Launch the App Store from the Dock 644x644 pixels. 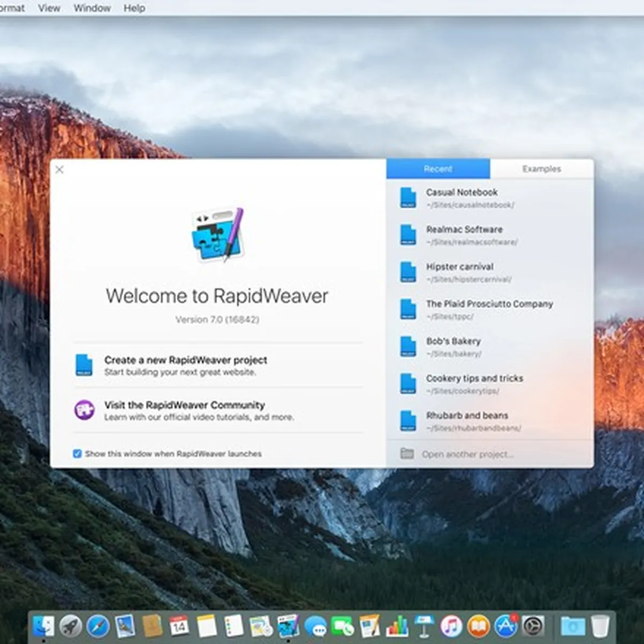(x=506, y=626)
